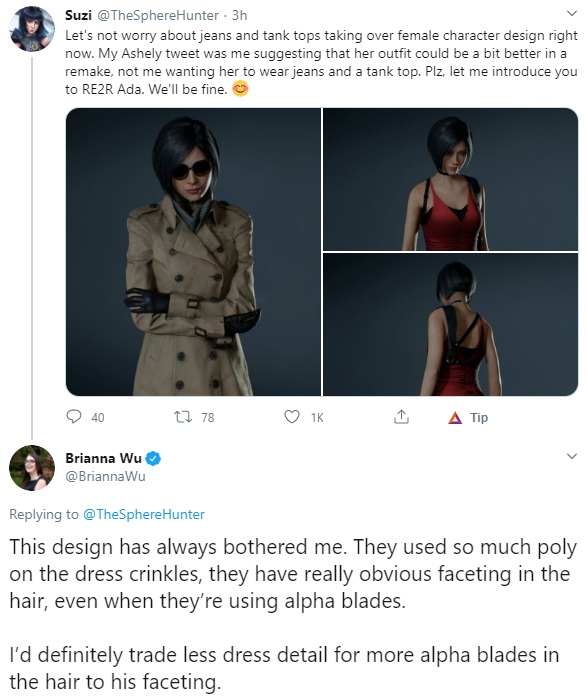Click the Tip button label

[479, 418]
